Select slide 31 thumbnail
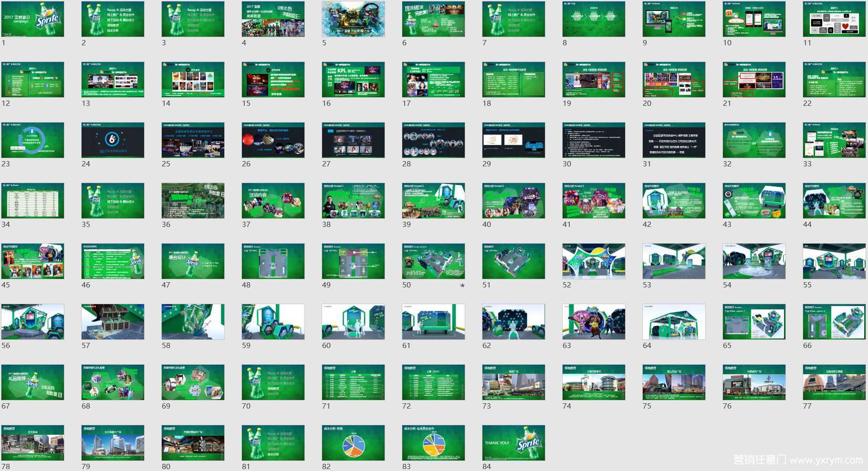This screenshot has width=868, height=471. 674,140
